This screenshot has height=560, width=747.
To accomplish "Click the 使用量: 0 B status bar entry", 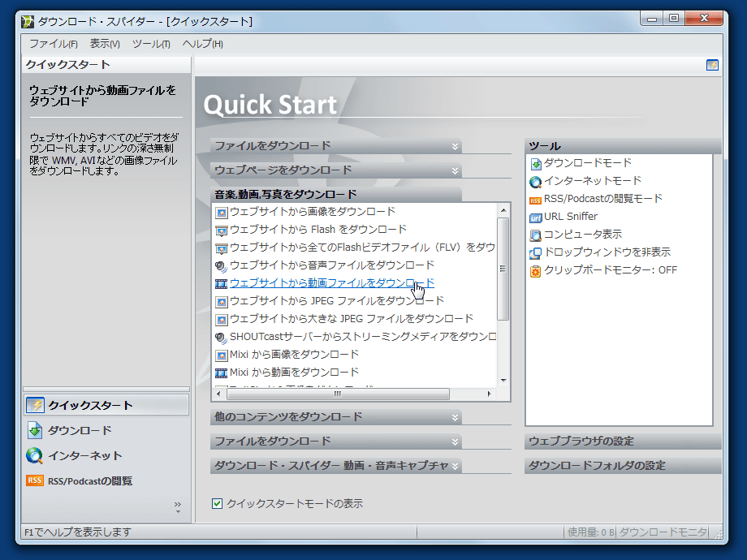I will (x=591, y=532).
